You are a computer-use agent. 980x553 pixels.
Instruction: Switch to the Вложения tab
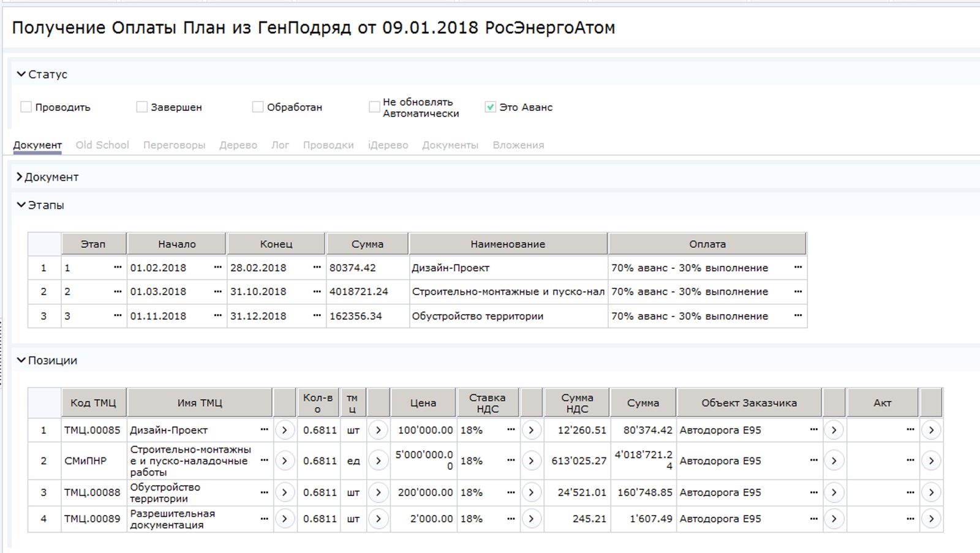click(518, 145)
